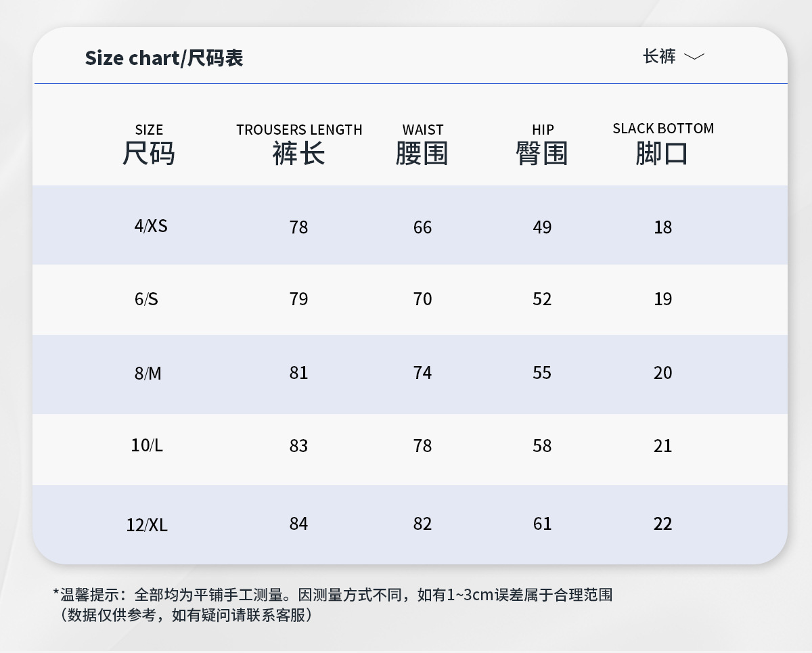Screen dimensions: 812x653
Task: Select the TROUSERS LENGTH 裤长 header
Action: coord(299,145)
